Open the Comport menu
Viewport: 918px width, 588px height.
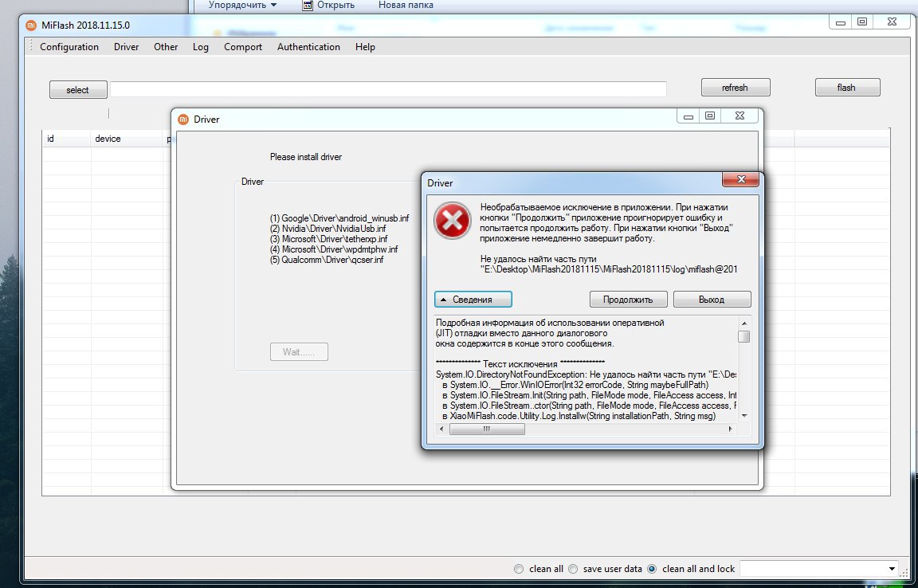click(x=243, y=47)
